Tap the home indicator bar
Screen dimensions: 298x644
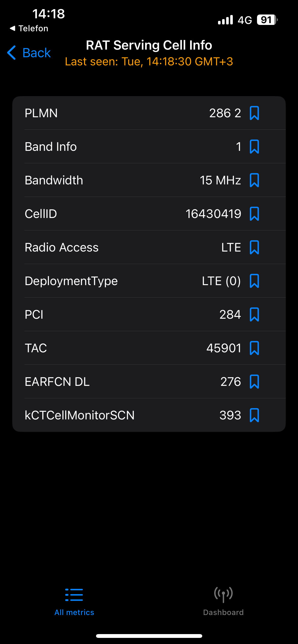click(x=149, y=636)
